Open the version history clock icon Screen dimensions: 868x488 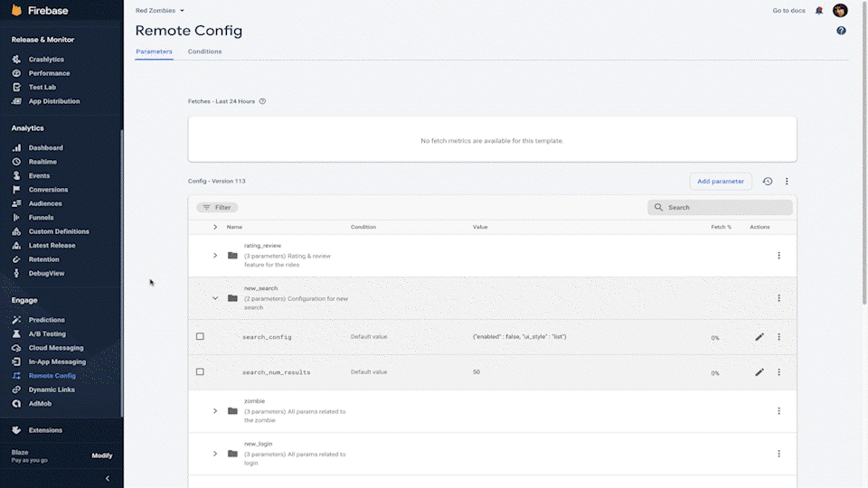(768, 182)
